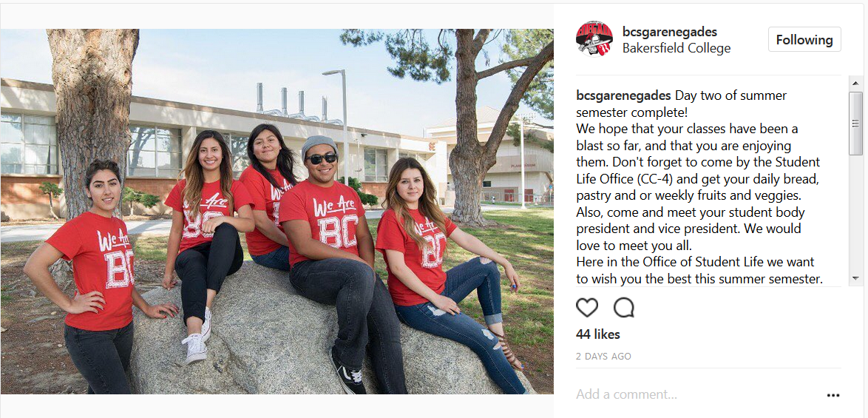The width and height of the screenshot is (868, 418).
Task: Open comments via speech bubble icon
Action: 624,307
